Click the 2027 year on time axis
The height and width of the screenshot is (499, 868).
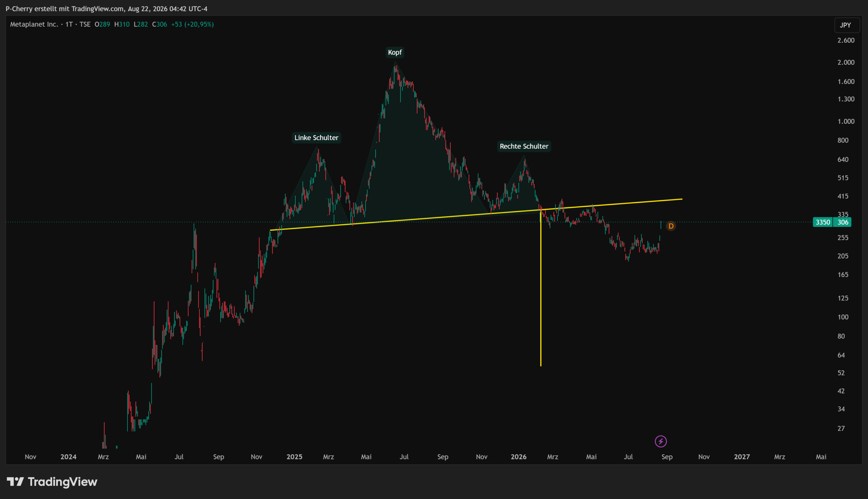click(x=742, y=457)
